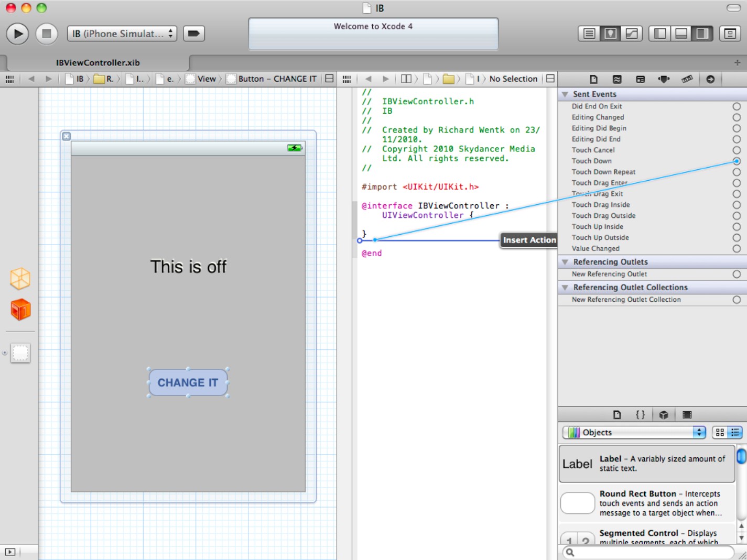Click the breakpoints toggle button

[193, 34]
